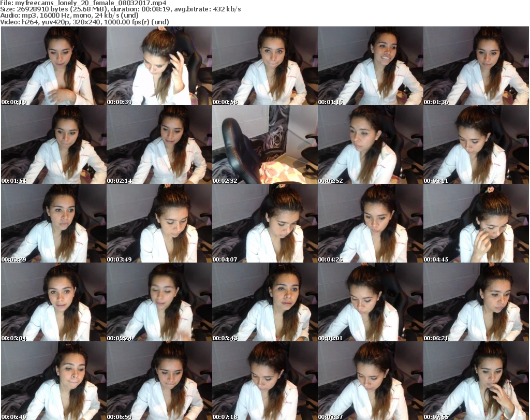Pick the thumbnail stamped 00:02:52

(371, 144)
